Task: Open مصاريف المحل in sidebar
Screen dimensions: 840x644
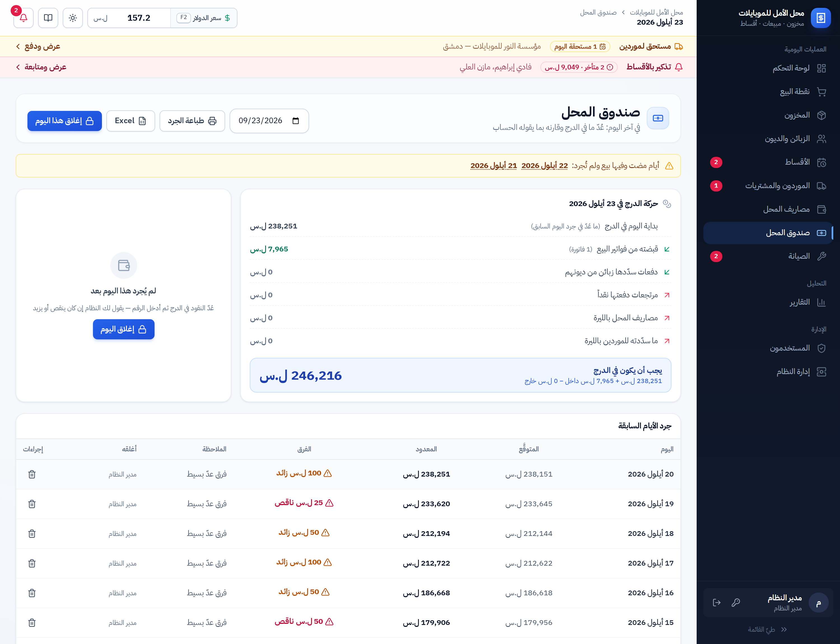Action: click(x=768, y=209)
